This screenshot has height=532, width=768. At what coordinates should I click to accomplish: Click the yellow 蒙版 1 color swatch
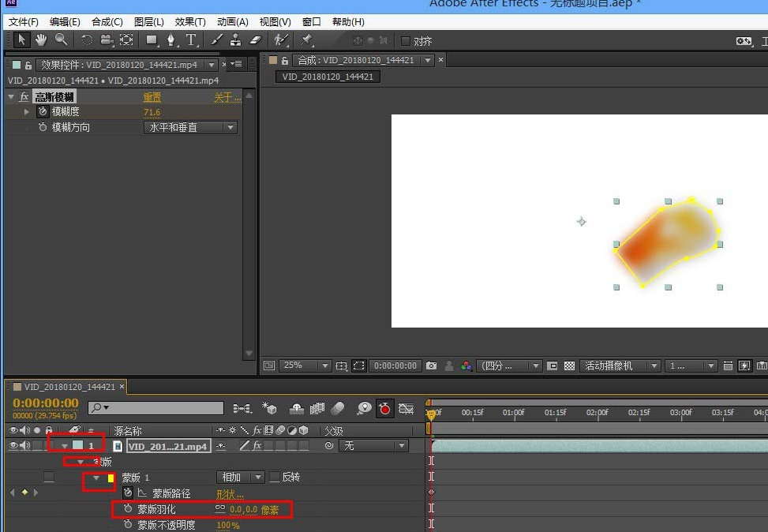coord(111,478)
